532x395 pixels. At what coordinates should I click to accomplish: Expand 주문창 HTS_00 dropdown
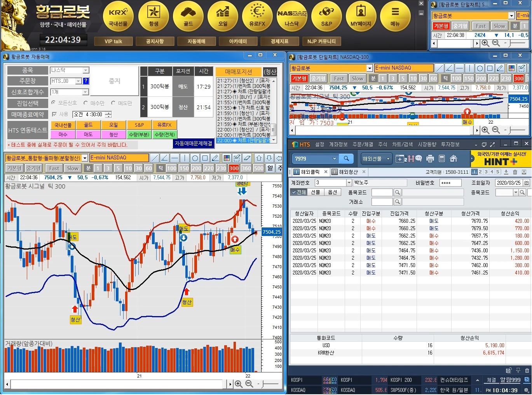pos(78,81)
